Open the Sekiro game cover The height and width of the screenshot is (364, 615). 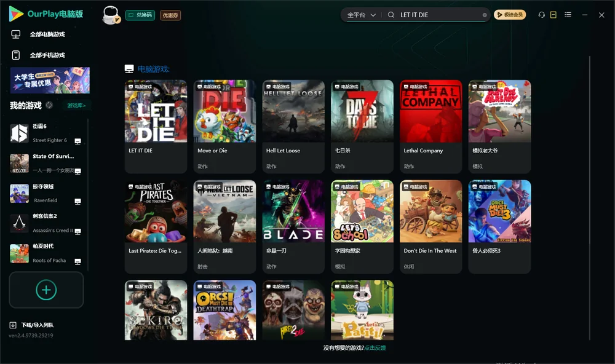click(156, 310)
